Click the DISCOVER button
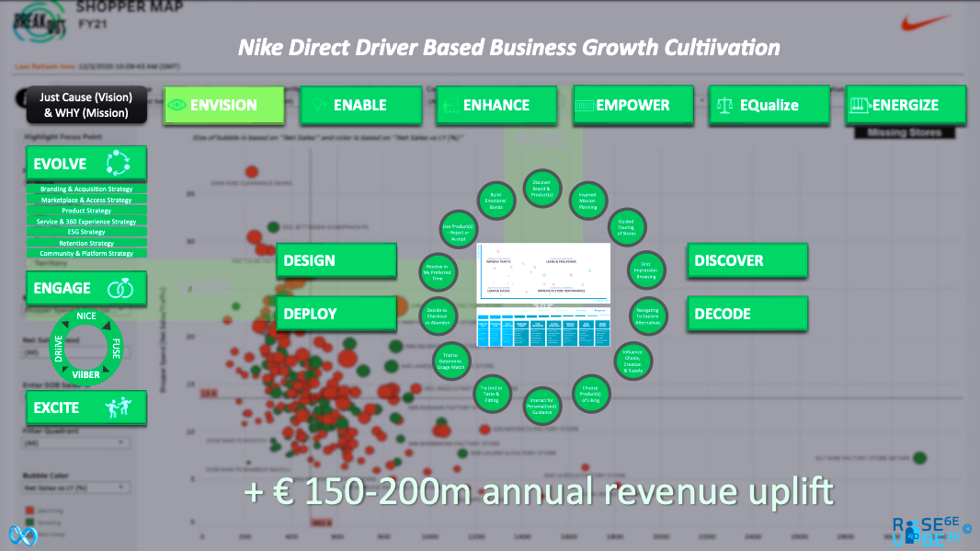 (746, 260)
